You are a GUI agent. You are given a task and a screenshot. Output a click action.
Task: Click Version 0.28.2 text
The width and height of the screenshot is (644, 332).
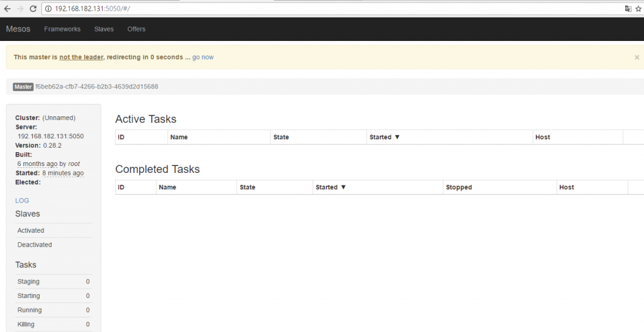(x=38, y=145)
